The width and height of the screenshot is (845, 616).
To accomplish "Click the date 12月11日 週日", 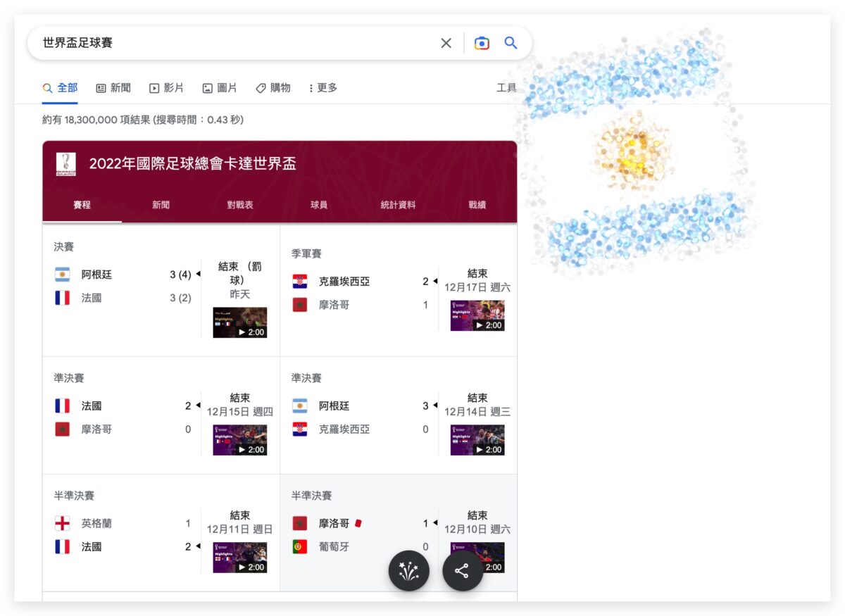I will [x=240, y=529].
